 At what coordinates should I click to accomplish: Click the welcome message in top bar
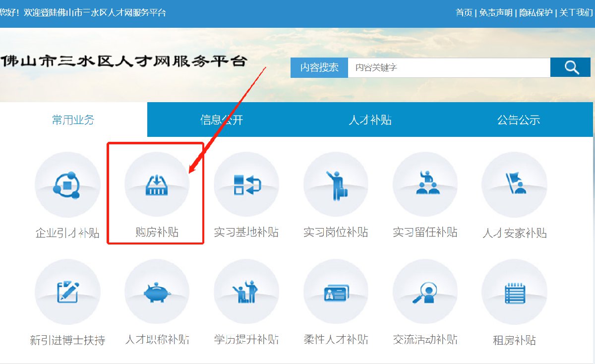83,12
